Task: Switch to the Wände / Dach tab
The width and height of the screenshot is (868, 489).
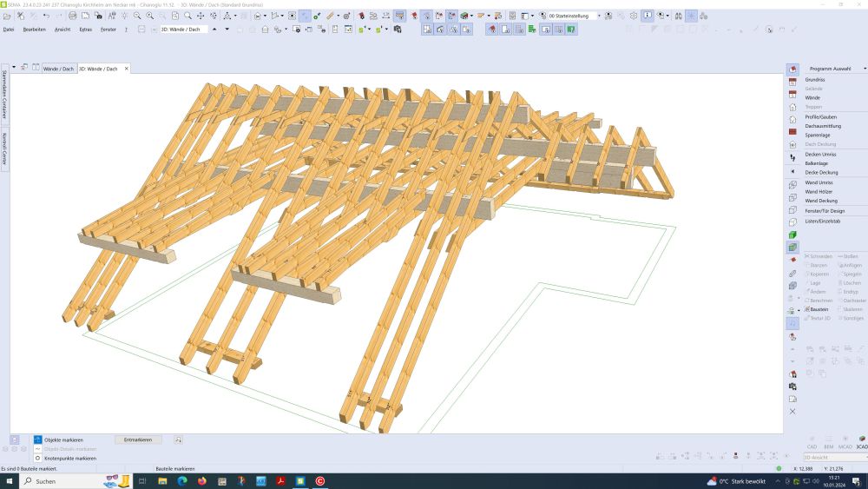Action: point(58,69)
